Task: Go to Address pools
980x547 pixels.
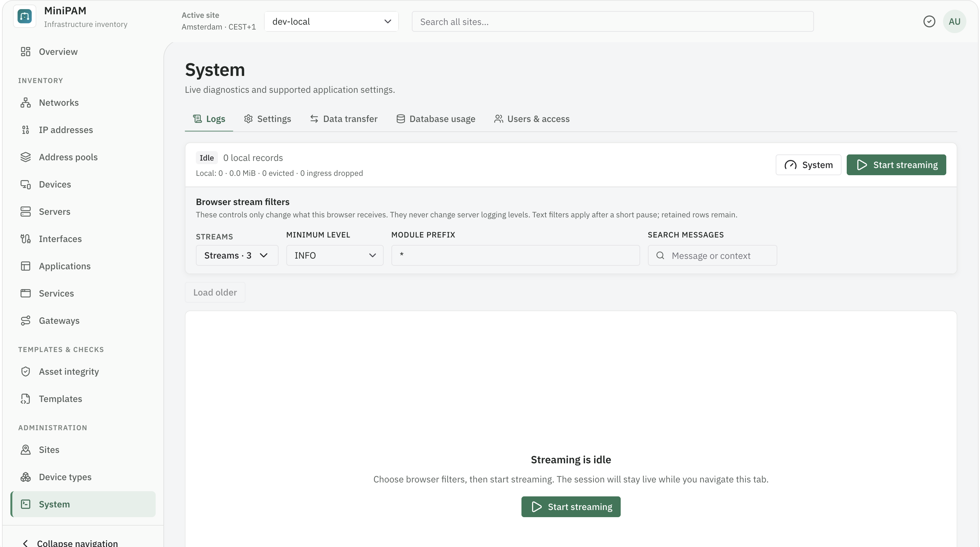Action: (x=83, y=157)
